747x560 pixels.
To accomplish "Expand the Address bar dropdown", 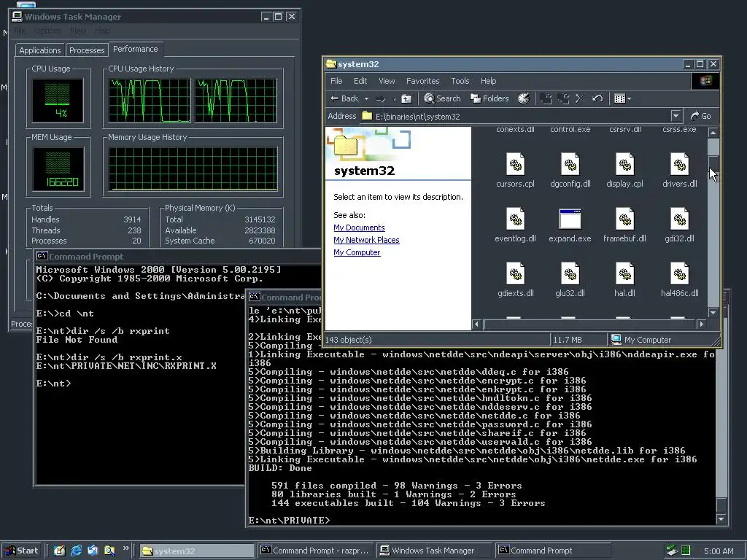I will click(x=676, y=116).
